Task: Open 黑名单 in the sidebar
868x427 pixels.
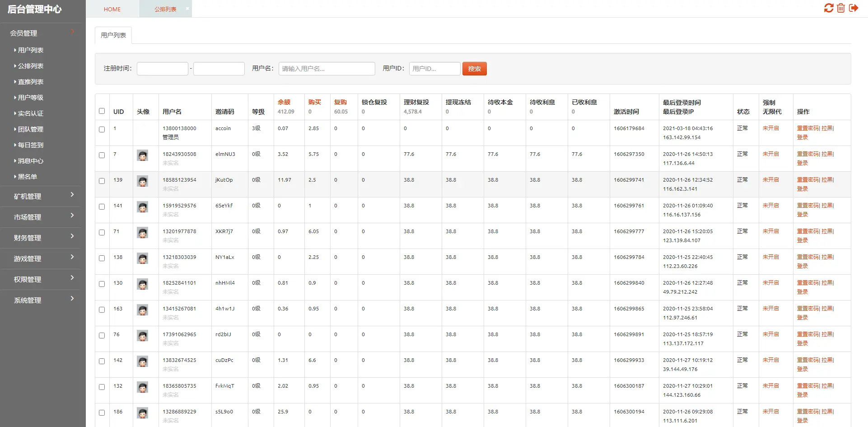Action: (27, 177)
